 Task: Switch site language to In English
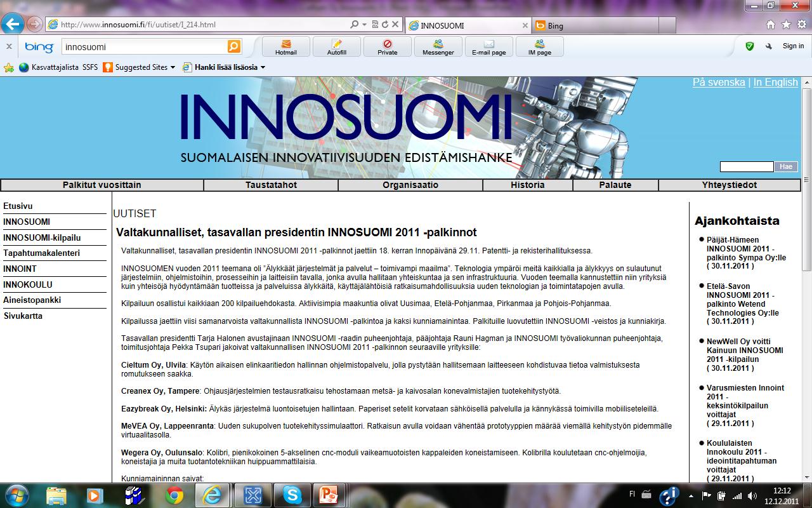tap(775, 82)
